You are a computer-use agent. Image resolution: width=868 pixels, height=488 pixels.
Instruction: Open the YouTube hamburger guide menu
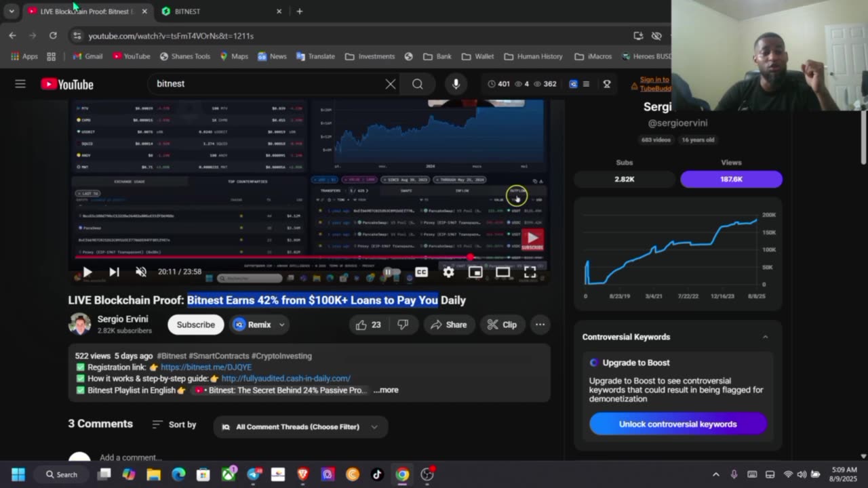tap(20, 84)
